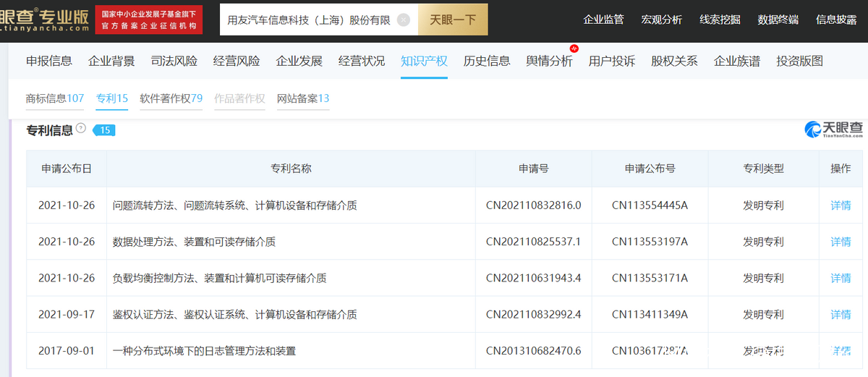Switch to the 司法风险 tab
This screenshot has width=868, height=377.
click(174, 62)
